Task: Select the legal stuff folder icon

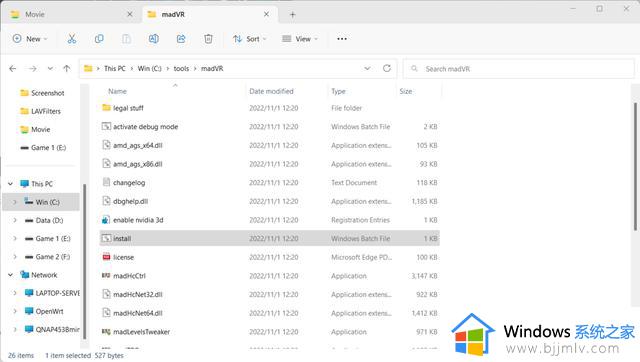Action: pos(107,108)
